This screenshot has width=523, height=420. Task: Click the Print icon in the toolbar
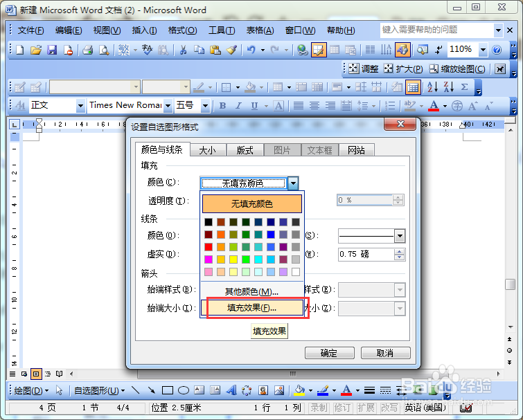87,50
